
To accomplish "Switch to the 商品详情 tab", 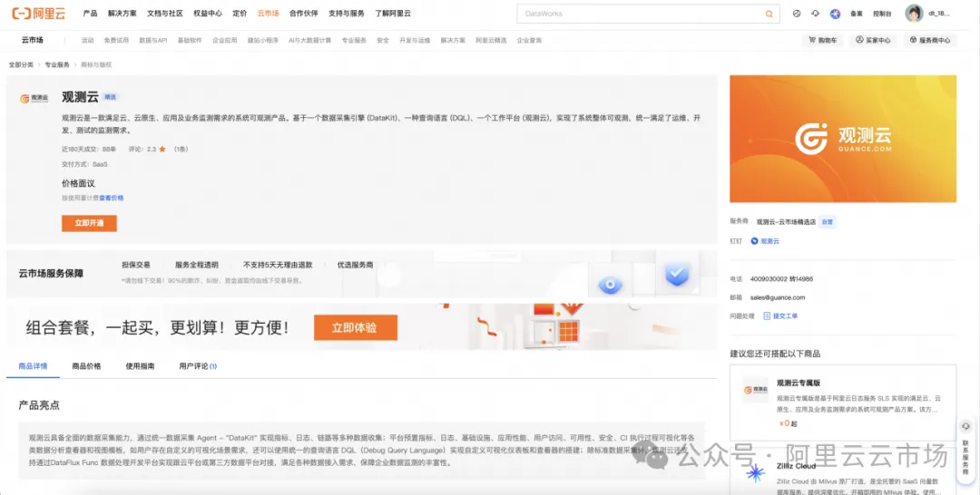I will pyautogui.click(x=34, y=366).
